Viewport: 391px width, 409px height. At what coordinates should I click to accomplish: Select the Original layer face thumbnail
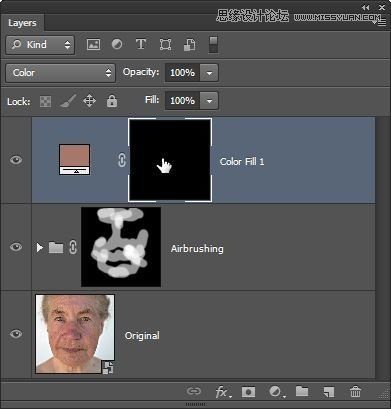[x=75, y=334]
